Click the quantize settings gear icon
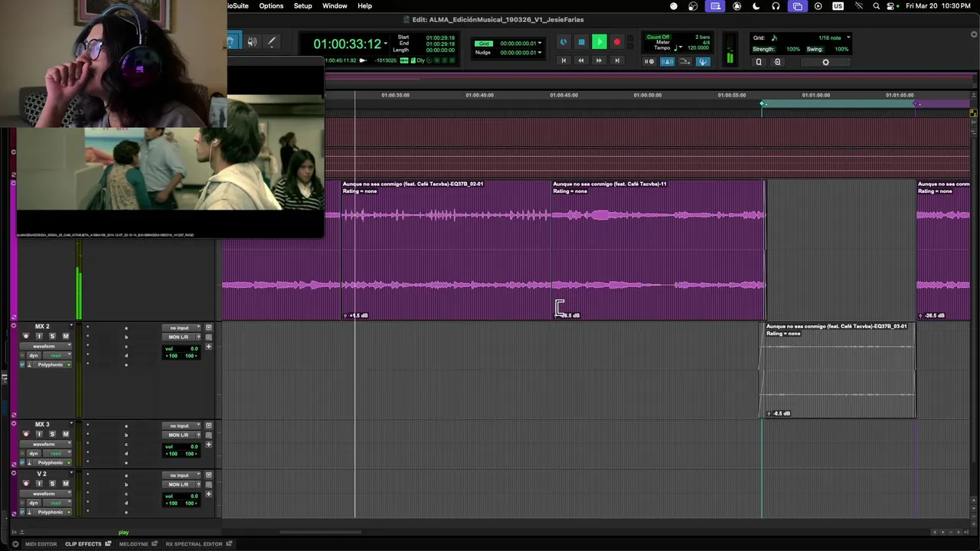The height and width of the screenshot is (551, 980). 825,62
